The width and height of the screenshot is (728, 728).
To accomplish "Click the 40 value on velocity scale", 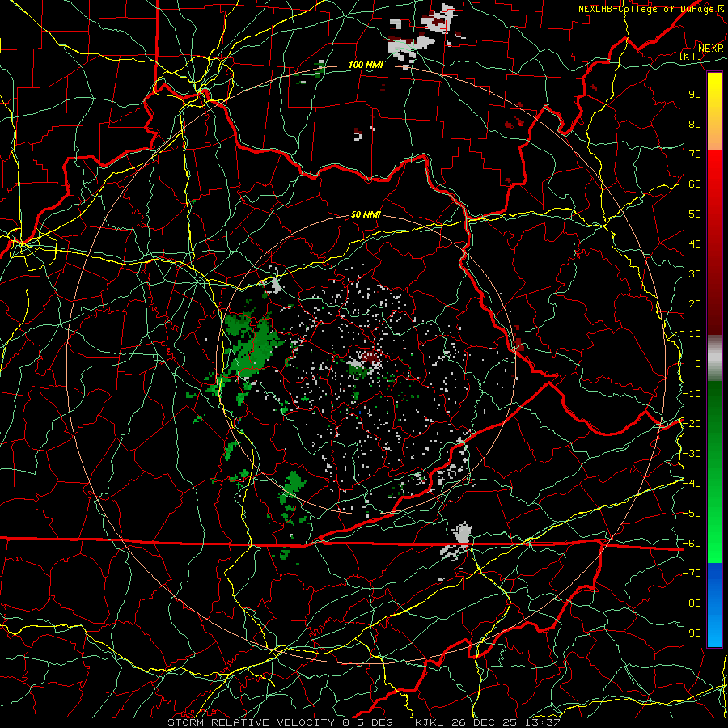I will 695,243.
